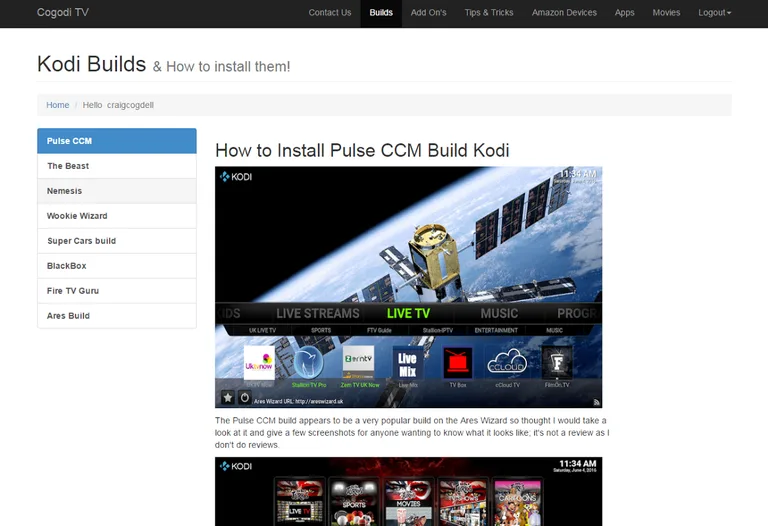
Task: Select the Builds tab in navbar
Action: pyautogui.click(x=381, y=13)
